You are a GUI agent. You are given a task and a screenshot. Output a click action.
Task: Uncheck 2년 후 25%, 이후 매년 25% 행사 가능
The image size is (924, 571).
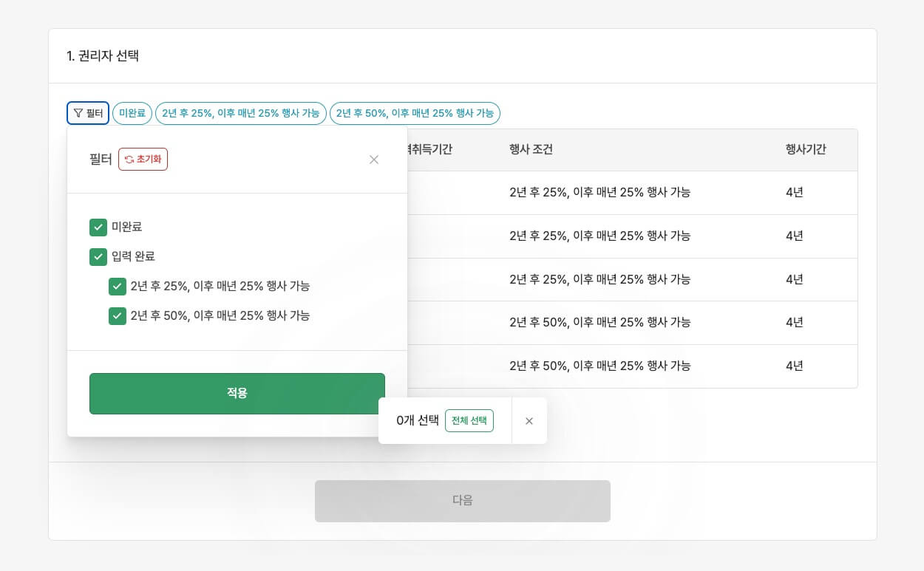(x=118, y=286)
